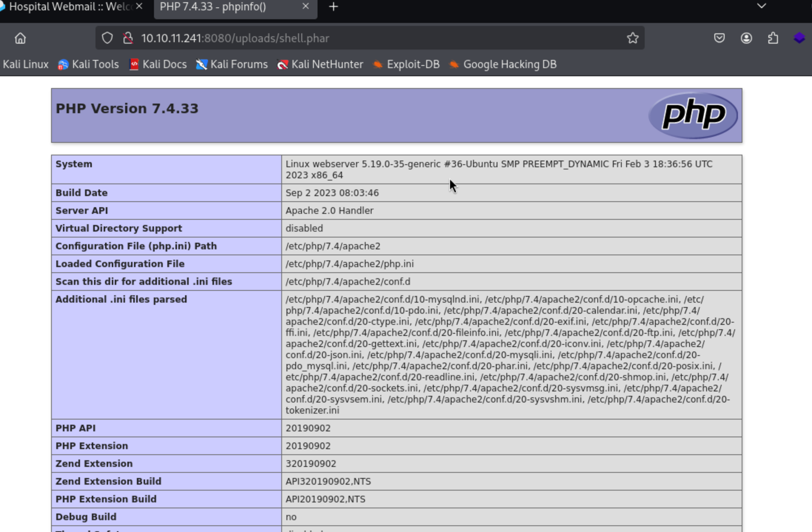Click the API20190902,NTS value

[325, 499]
